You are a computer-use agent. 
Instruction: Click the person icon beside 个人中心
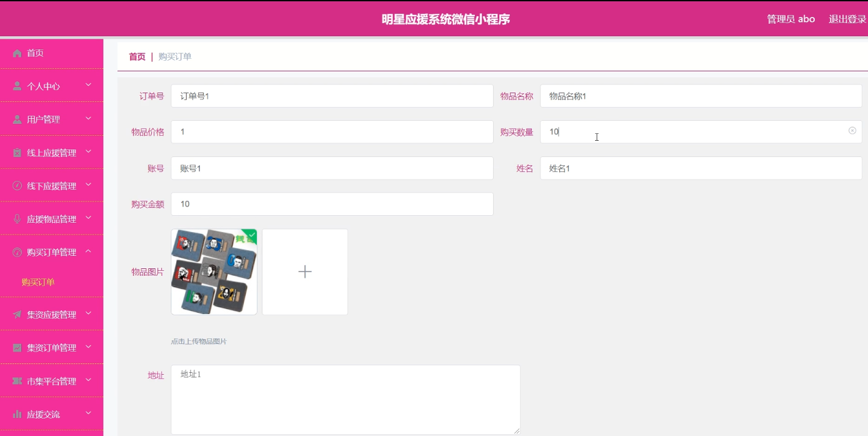pos(17,86)
